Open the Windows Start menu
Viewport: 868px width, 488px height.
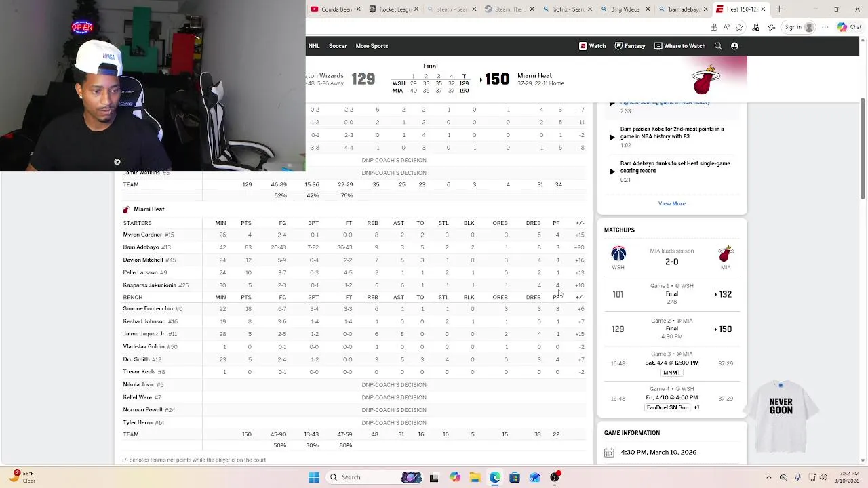(314, 477)
